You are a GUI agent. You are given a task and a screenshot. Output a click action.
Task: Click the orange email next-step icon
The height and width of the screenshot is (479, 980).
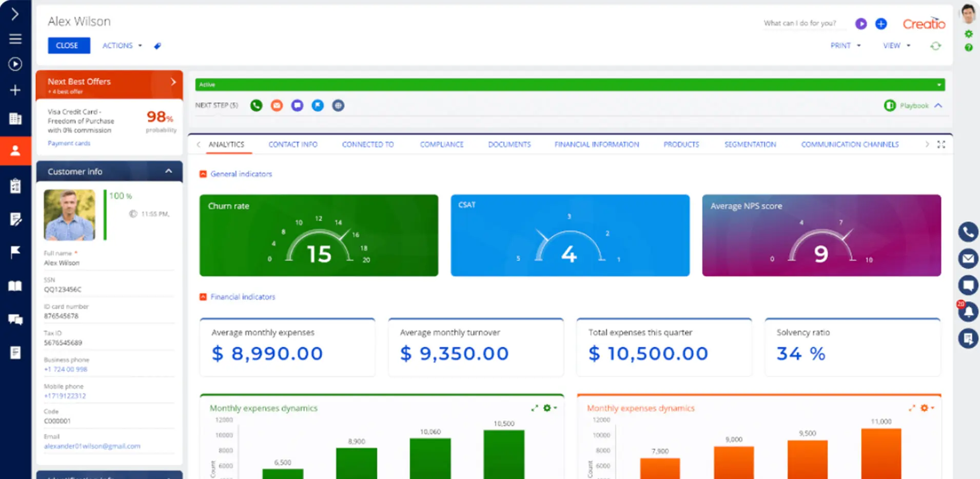pos(277,106)
